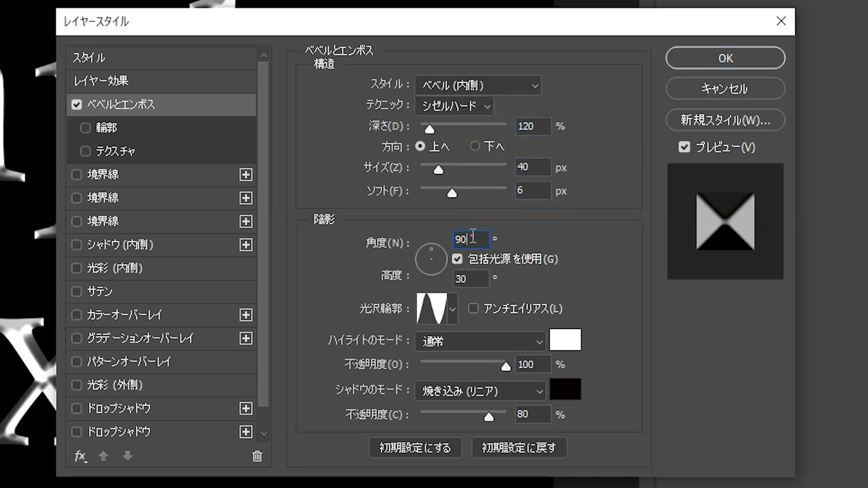Uncheck 包括光源を使用 checkbox
The image size is (868, 488).
coord(457,259)
